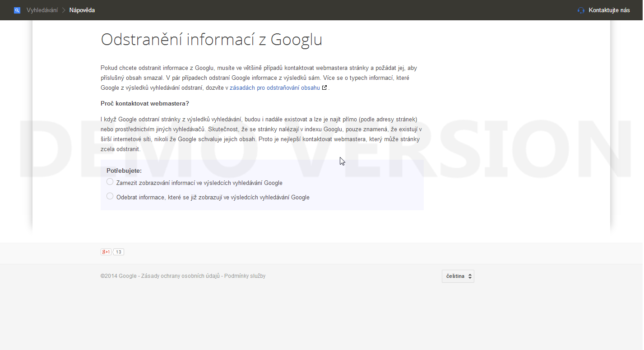
Task: Click the headset icon beside Kontaktujte nás
Action: (580, 9)
